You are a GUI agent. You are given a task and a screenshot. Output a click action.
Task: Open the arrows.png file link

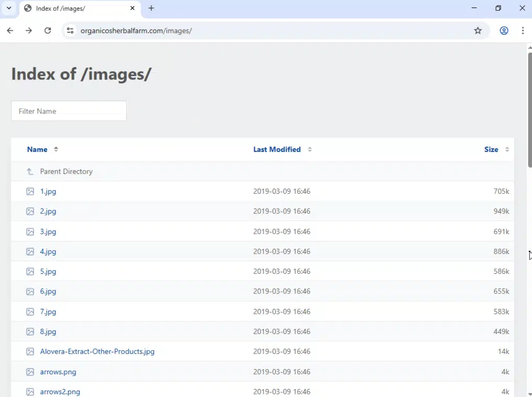[x=58, y=372]
